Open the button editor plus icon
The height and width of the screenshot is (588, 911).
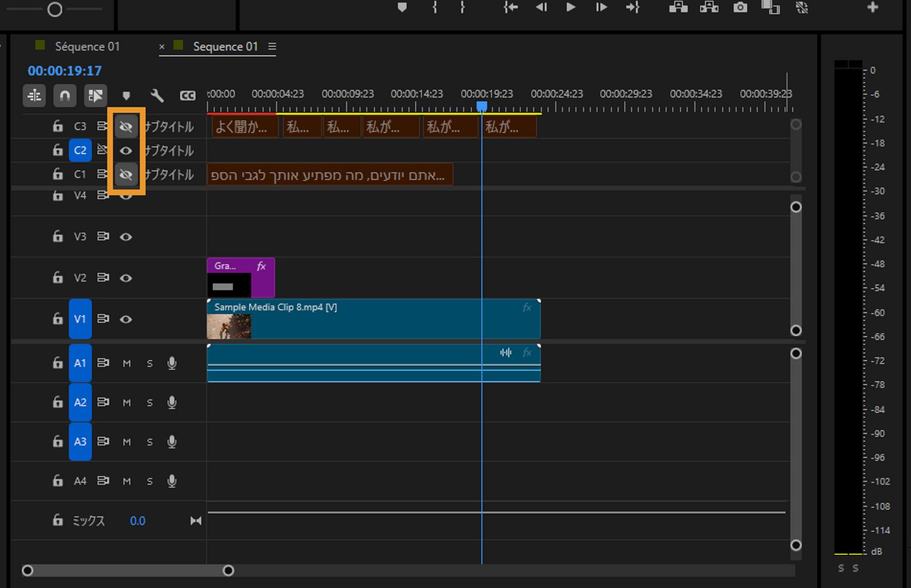872,7
